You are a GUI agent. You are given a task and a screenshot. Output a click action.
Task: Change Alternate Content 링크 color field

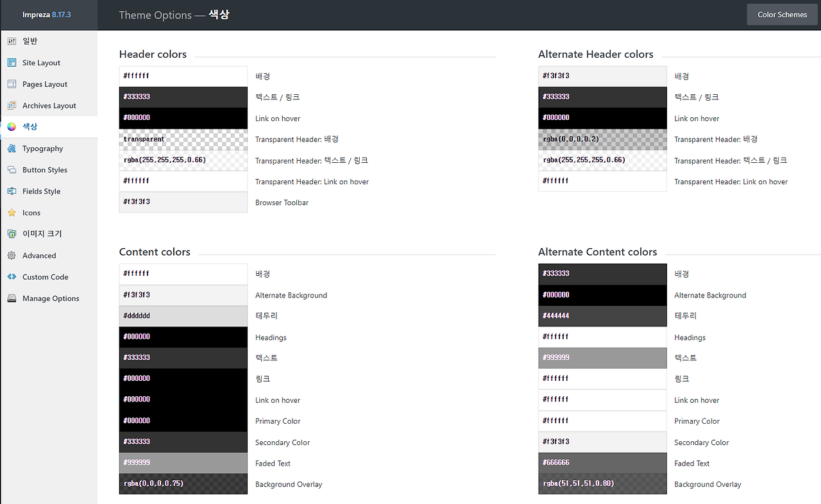click(x=602, y=379)
